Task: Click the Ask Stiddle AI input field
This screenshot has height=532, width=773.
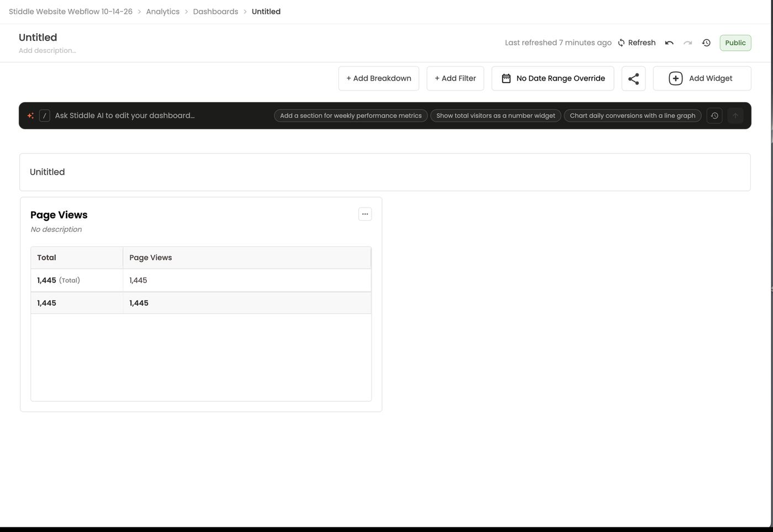Action: coord(125,115)
